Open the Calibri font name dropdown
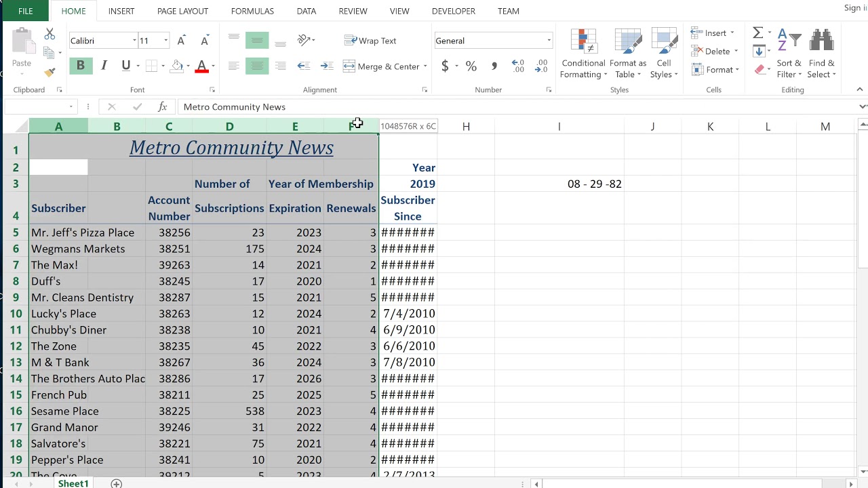 (134, 41)
